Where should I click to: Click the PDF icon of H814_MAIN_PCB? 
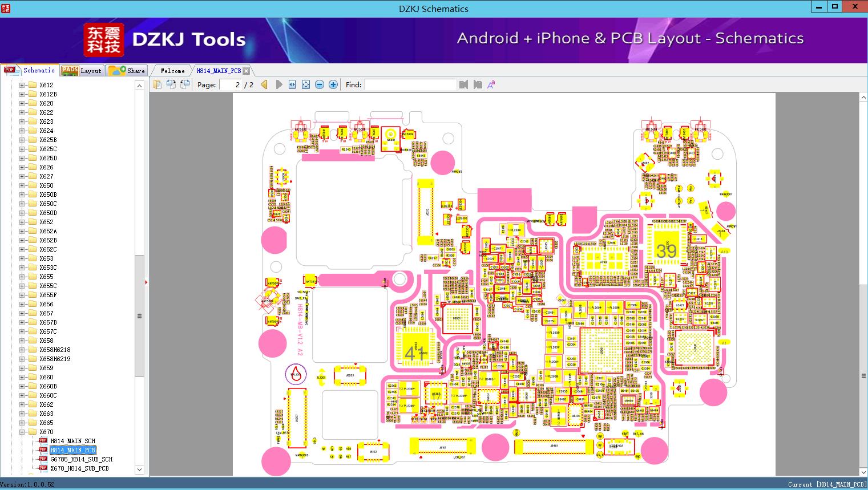pyautogui.click(x=43, y=450)
